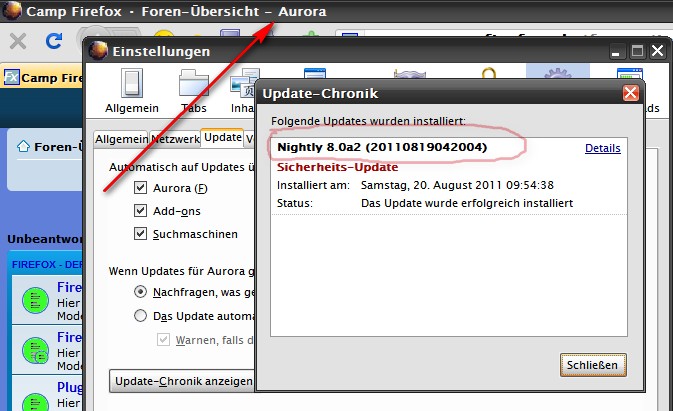Close the Einstellungen window
Image resolution: width=673 pixels, height=411 pixels.
pos(658,51)
